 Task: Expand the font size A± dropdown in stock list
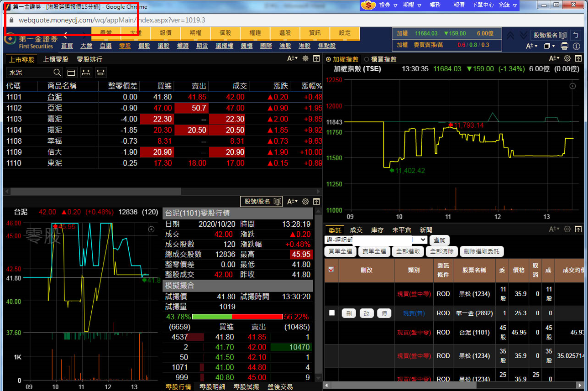[292, 59]
